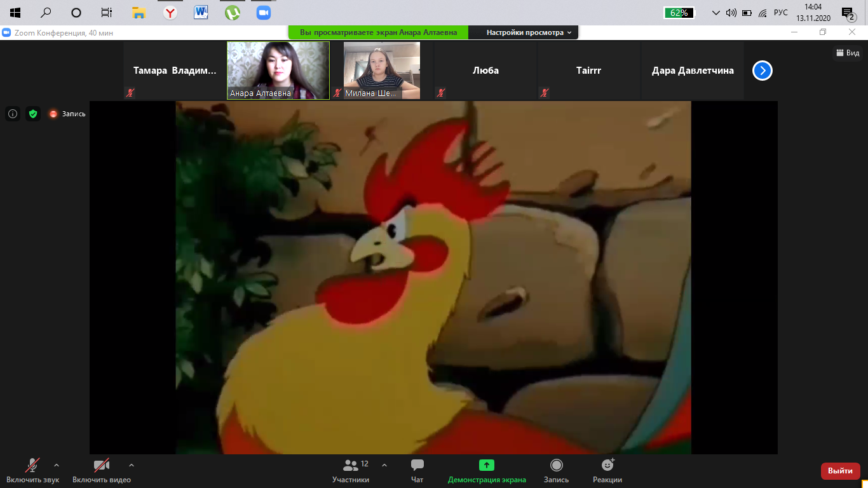Open uTorrent from taskbar

click(x=233, y=13)
